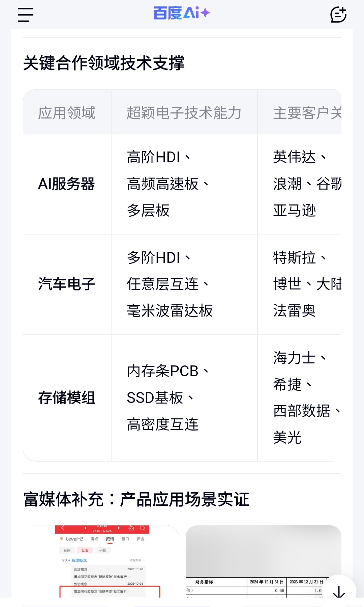The image size is (364, 607).
Task: Select the 应用领域 column header
Action: [x=67, y=113]
